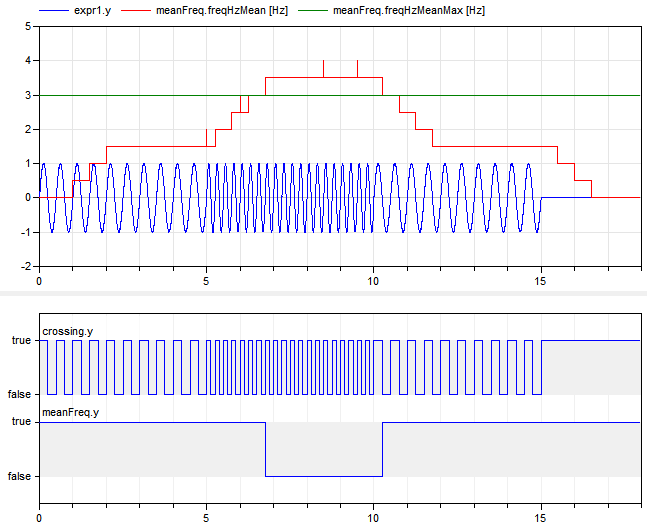
Task: Click y-axis tick −2 in upper plot
Action: pos(25,268)
